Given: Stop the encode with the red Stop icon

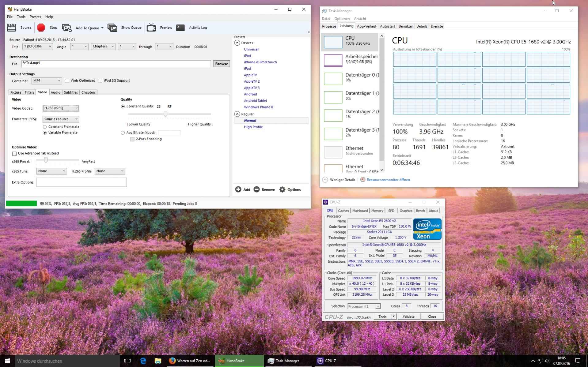Looking at the screenshot, I should pyautogui.click(x=41, y=28).
